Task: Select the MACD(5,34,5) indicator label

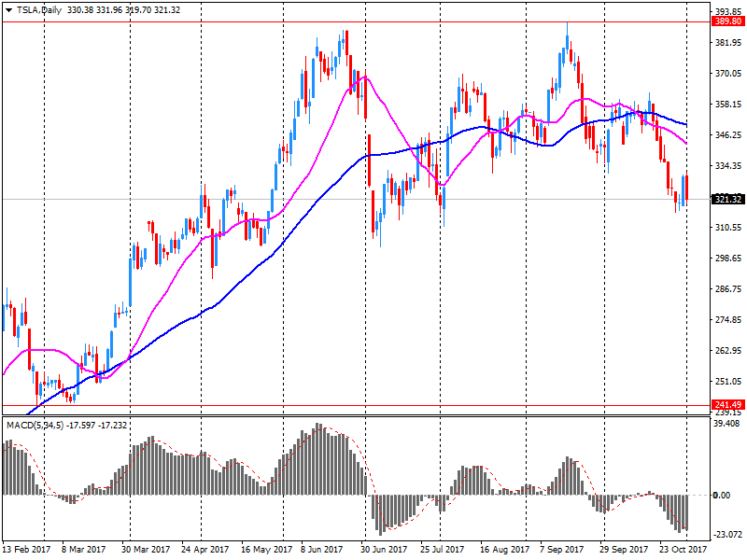Action: [35, 425]
